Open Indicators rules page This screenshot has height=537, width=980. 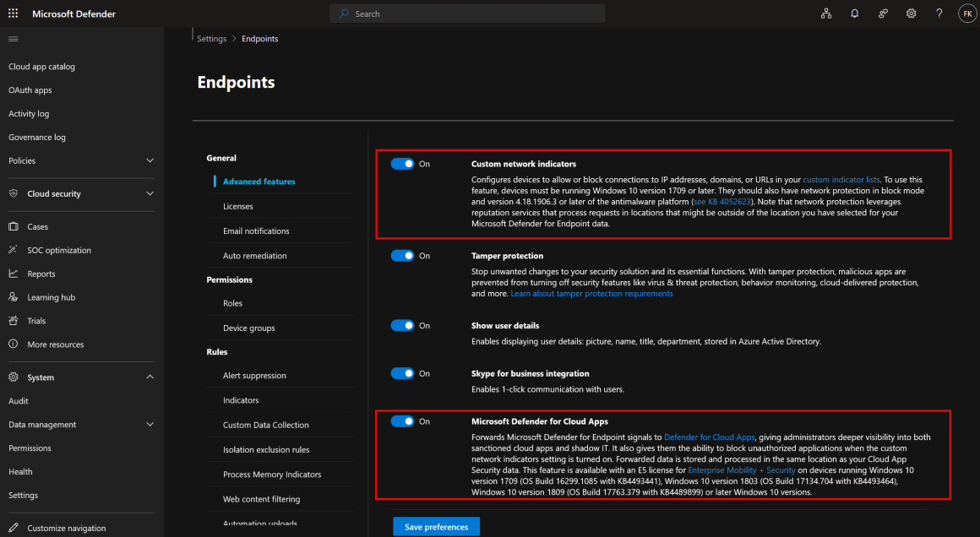[241, 400]
